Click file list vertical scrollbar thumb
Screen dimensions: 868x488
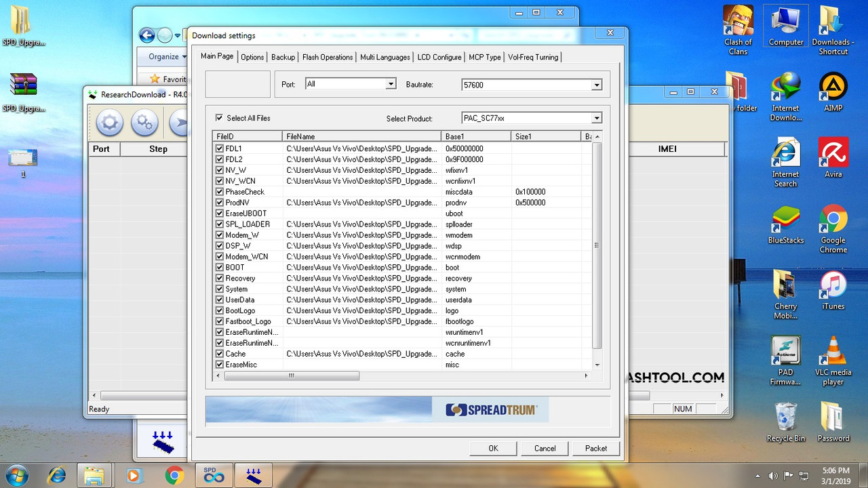(597, 245)
